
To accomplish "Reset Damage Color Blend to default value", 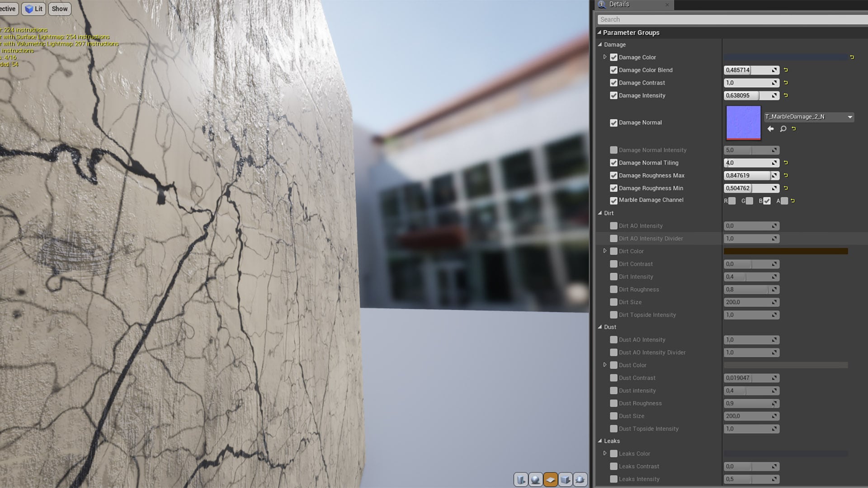I will point(785,70).
